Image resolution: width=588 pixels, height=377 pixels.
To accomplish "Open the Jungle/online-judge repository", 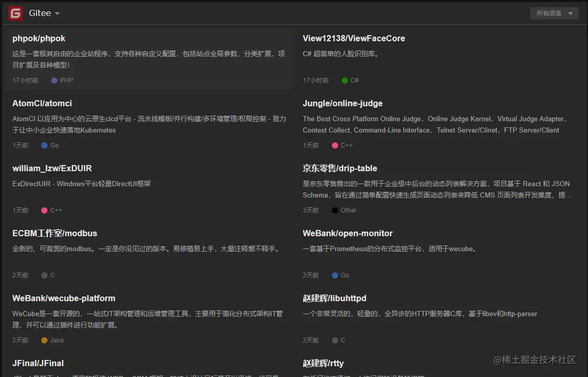I will pos(342,104).
